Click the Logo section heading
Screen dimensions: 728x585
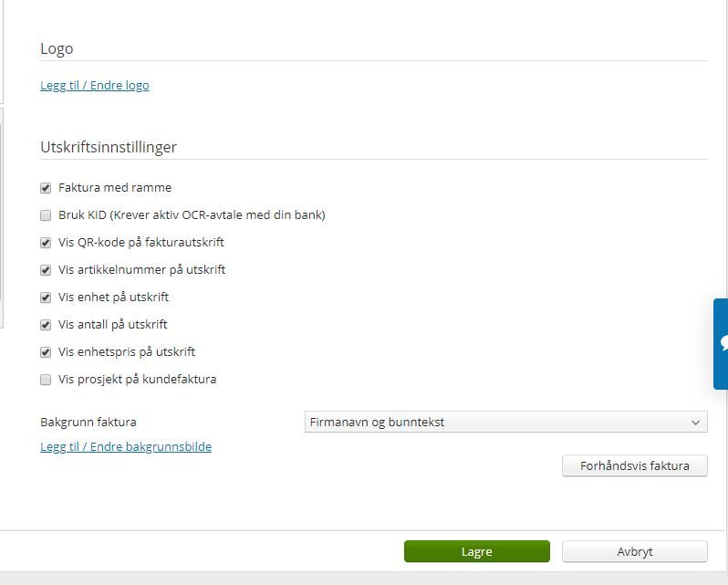pos(57,48)
